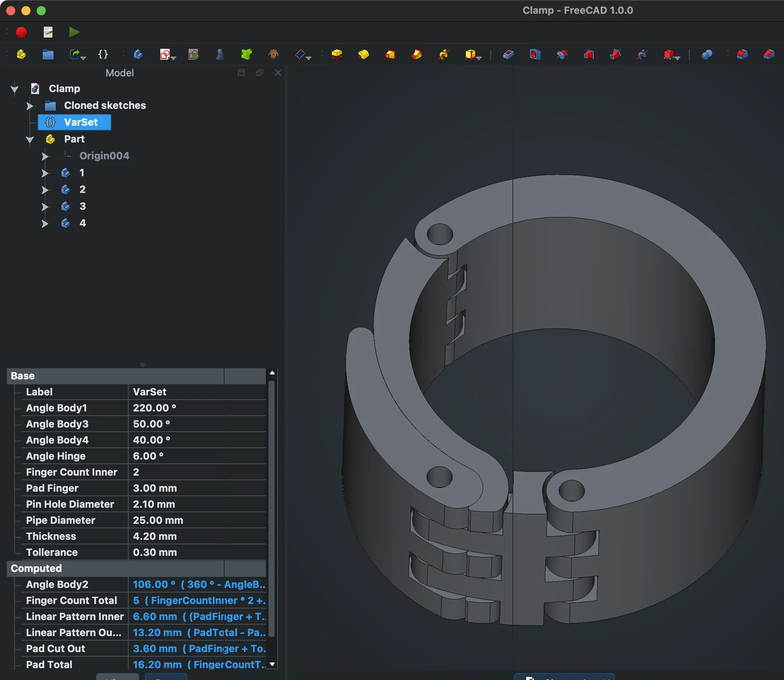Image resolution: width=784 pixels, height=680 pixels.
Task: Undock the Model panel
Action: click(x=260, y=73)
